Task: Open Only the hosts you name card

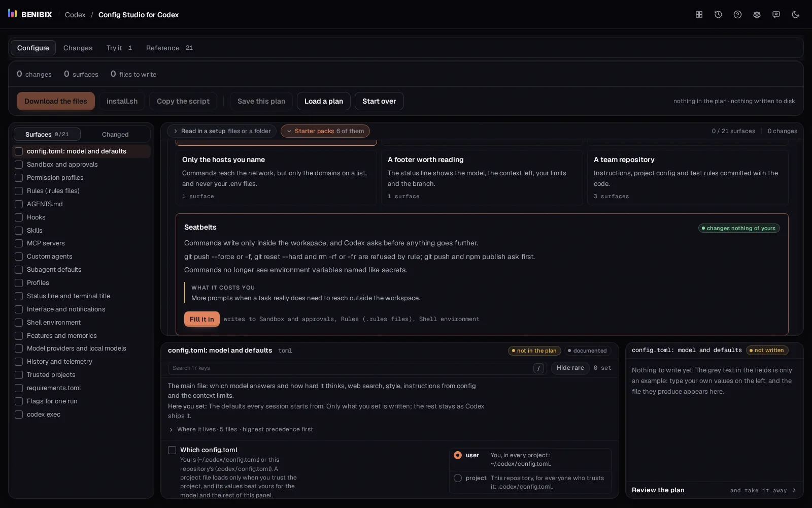Action: pyautogui.click(x=276, y=177)
